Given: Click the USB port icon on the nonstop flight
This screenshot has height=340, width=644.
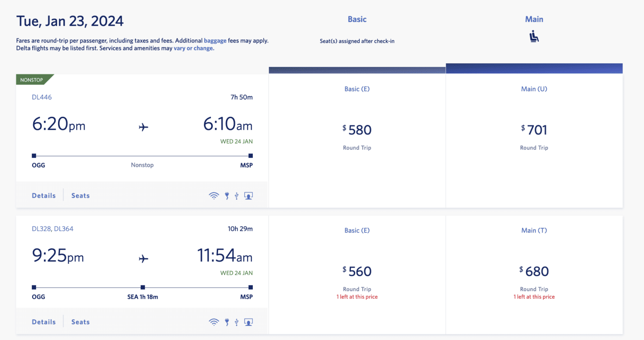Looking at the screenshot, I should click(237, 196).
